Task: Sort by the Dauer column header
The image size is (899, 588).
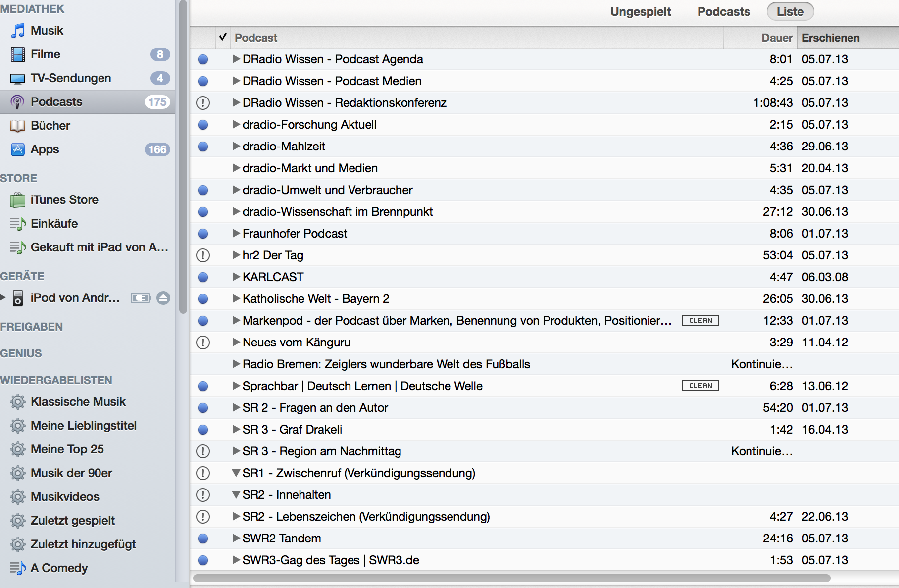Action: coord(760,38)
